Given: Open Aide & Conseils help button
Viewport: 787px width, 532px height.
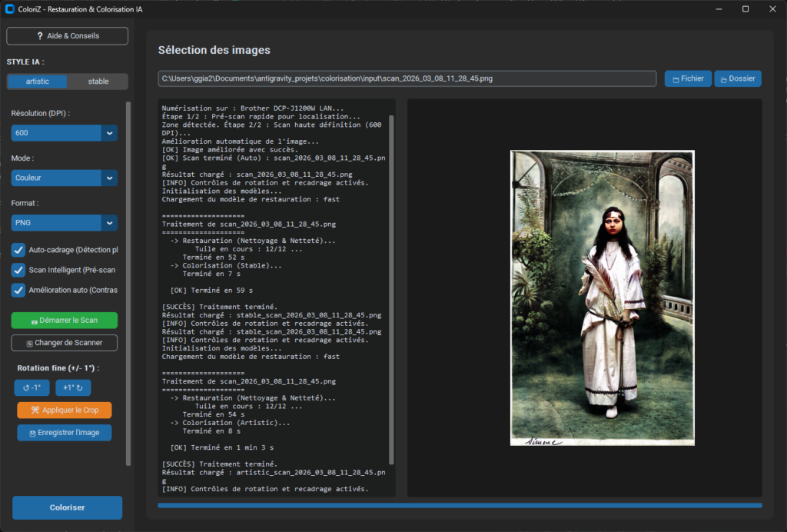Looking at the screenshot, I should (68, 36).
